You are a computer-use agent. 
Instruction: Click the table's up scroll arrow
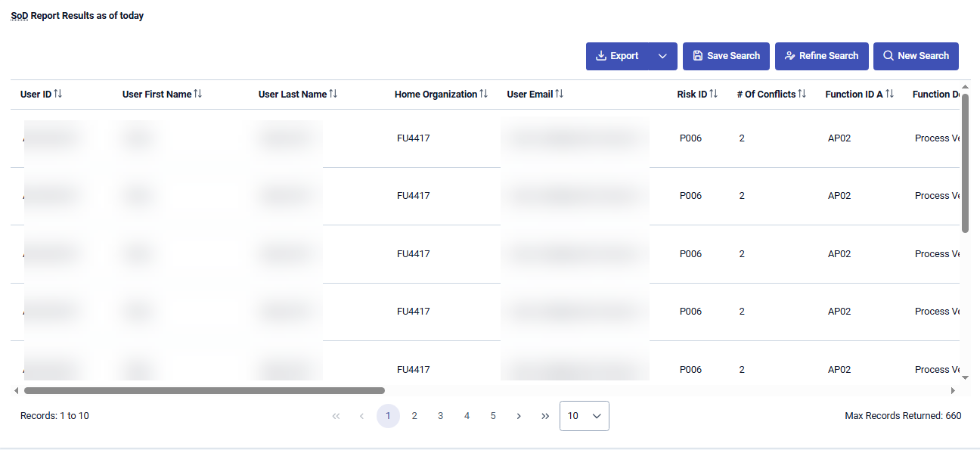[965, 86]
